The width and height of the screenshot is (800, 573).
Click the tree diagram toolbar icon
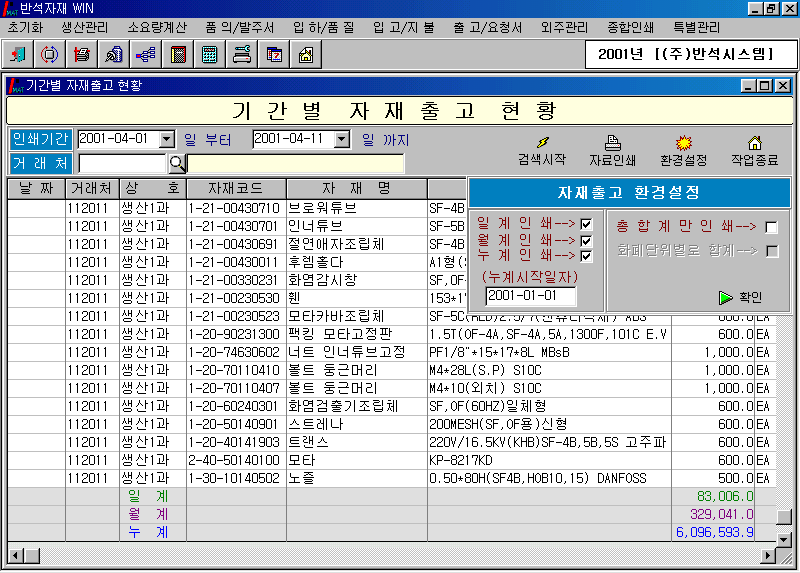pos(145,54)
